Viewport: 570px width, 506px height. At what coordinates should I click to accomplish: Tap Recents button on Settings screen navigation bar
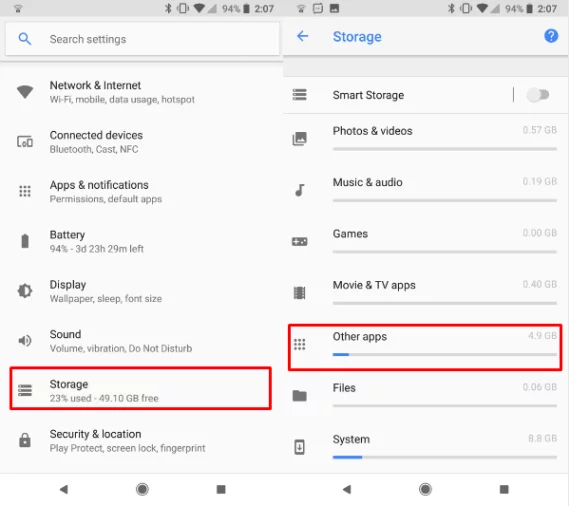(x=221, y=489)
